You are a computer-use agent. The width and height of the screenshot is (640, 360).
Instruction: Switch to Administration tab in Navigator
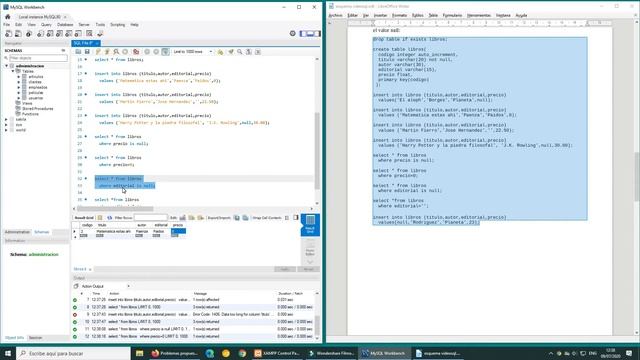pyautogui.click(x=17, y=232)
